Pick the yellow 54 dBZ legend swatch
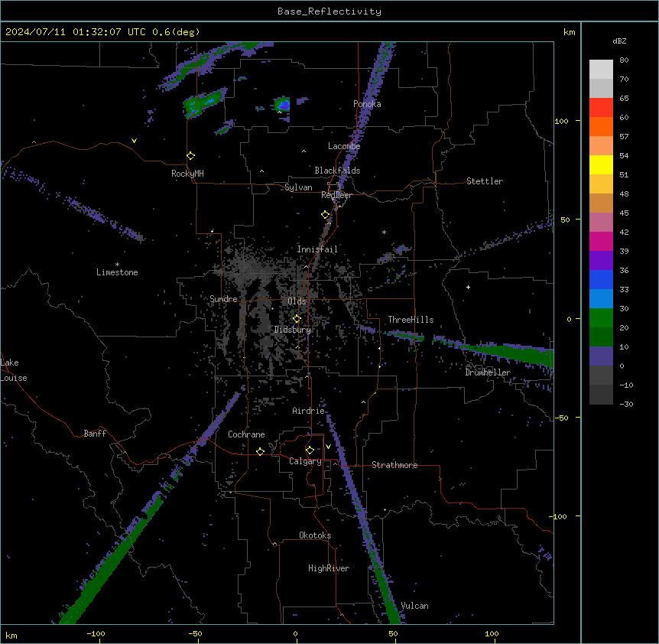The height and width of the screenshot is (644, 659). click(601, 164)
